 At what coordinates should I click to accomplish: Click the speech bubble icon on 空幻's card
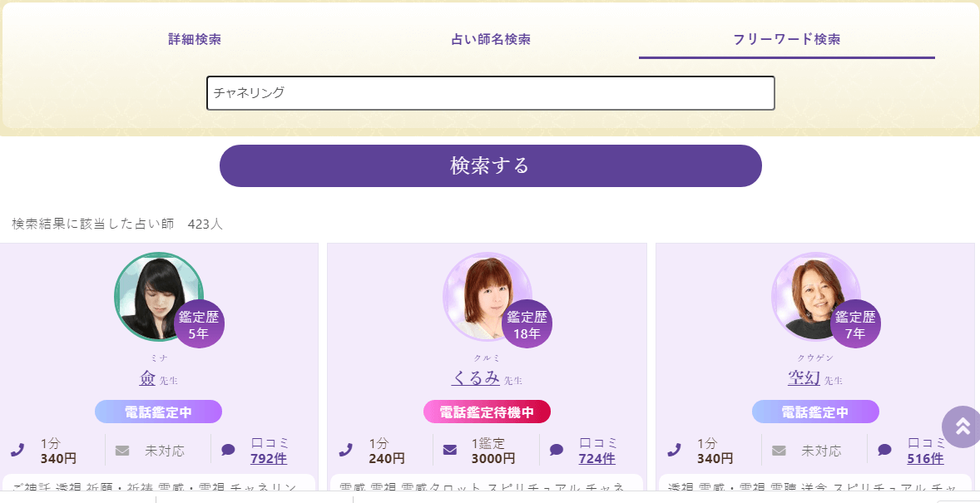[884, 451]
